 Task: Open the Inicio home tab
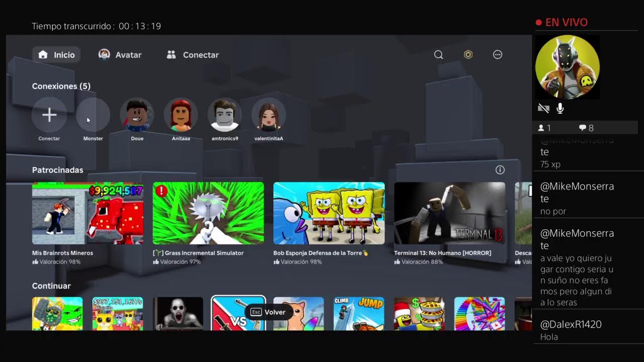coord(56,55)
